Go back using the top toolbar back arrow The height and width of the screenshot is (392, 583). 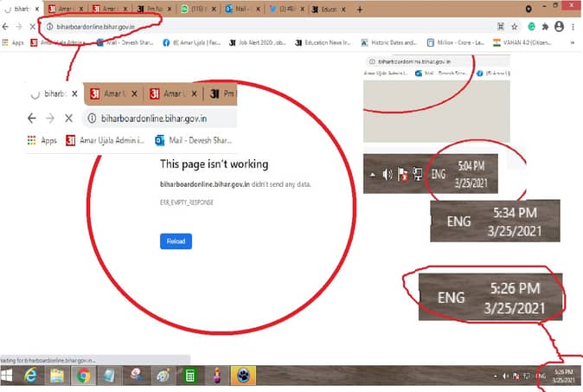6,27
